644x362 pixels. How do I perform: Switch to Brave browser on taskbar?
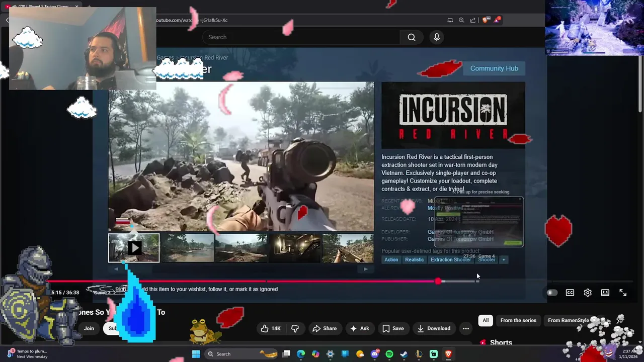[x=448, y=354]
